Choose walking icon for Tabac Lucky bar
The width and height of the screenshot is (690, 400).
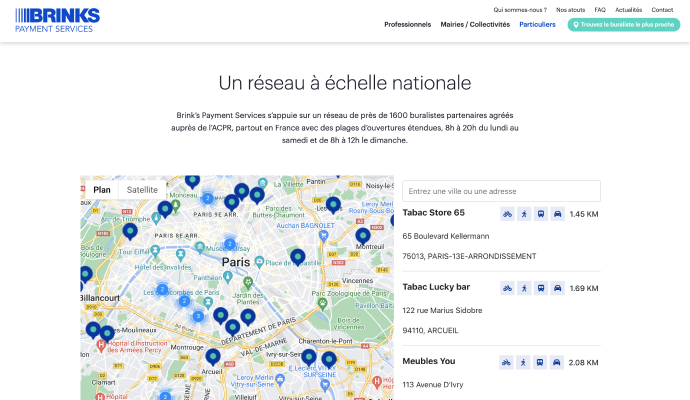pyautogui.click(x=524, y=288)
